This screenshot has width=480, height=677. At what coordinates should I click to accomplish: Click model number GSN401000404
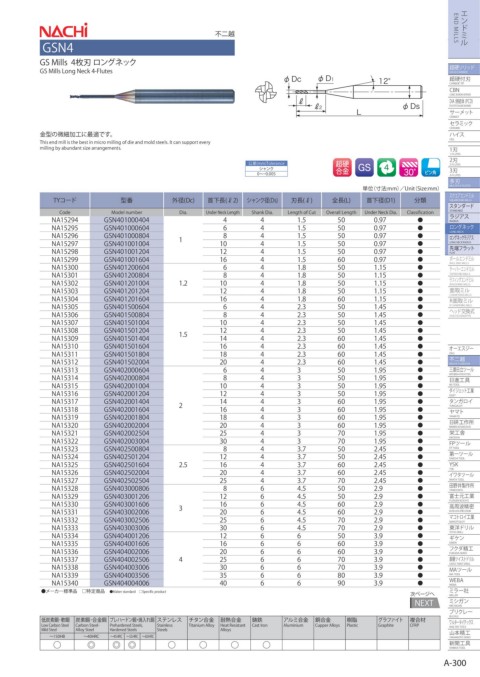pyautogui.click(x=126, y=220)
